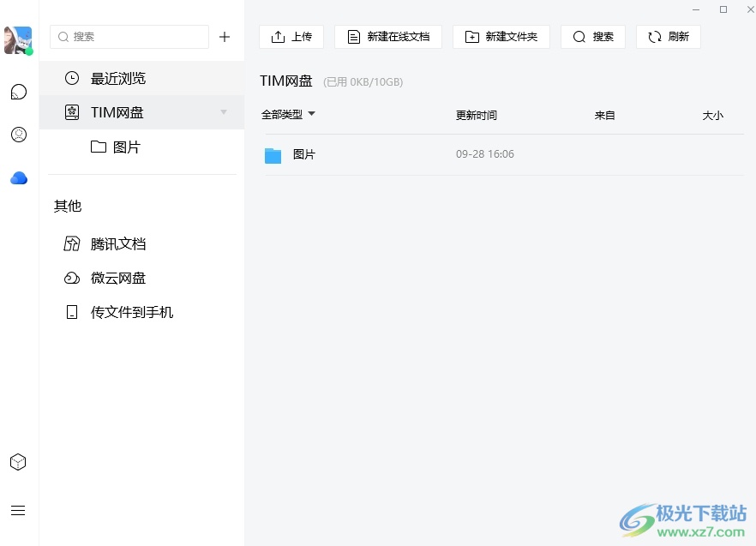Open 微云网盘 from the sidebar
Image resolution: width=756 pixels, height=546 pixels.
117,279
